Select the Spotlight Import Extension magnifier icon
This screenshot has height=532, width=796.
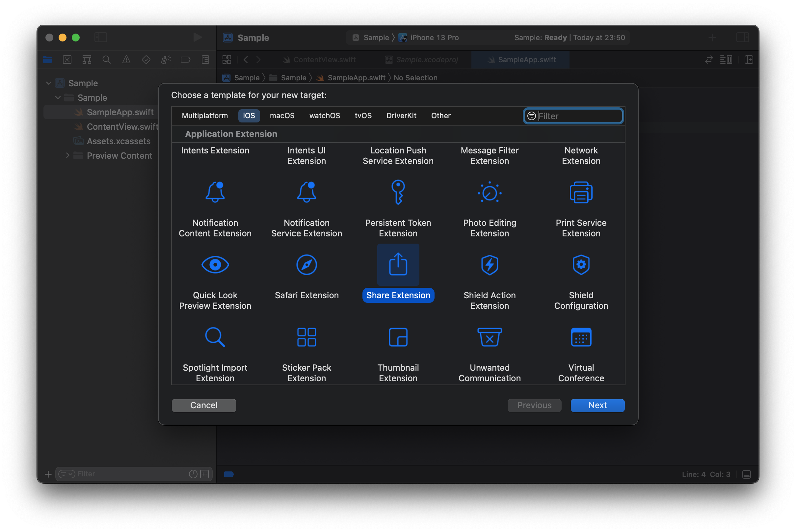215,337
